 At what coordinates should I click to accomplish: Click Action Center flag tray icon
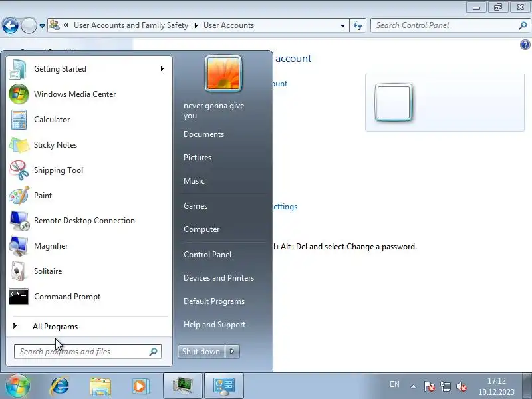429,386
